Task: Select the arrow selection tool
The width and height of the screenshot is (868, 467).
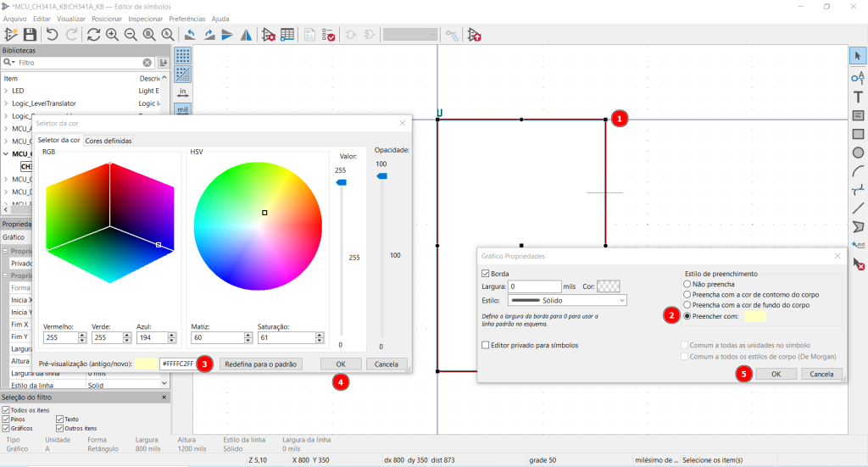Action: coord(858,56)
